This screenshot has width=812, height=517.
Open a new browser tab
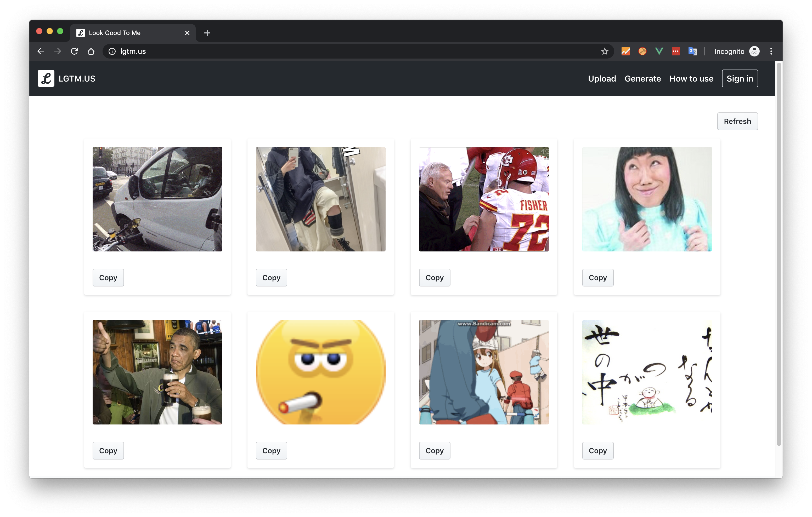pos(207,33)
